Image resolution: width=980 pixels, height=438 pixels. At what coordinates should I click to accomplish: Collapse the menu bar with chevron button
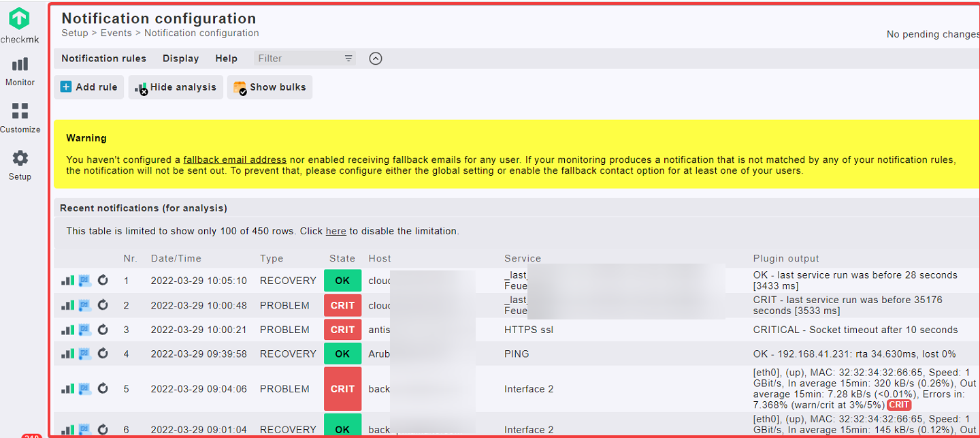point(376,59)
